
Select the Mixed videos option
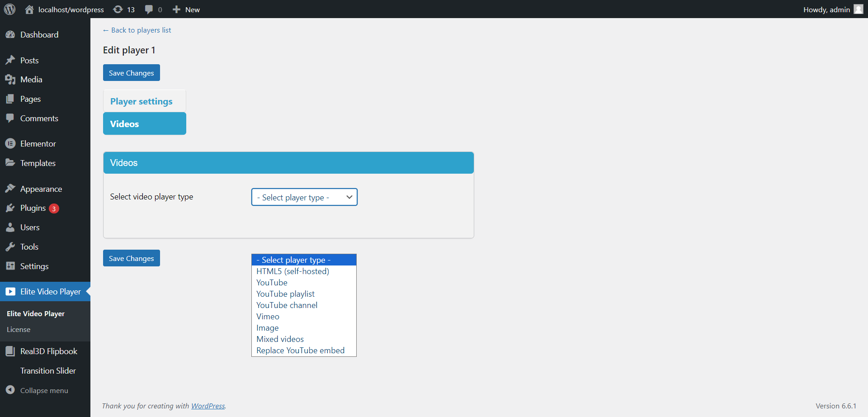point(304,339)
